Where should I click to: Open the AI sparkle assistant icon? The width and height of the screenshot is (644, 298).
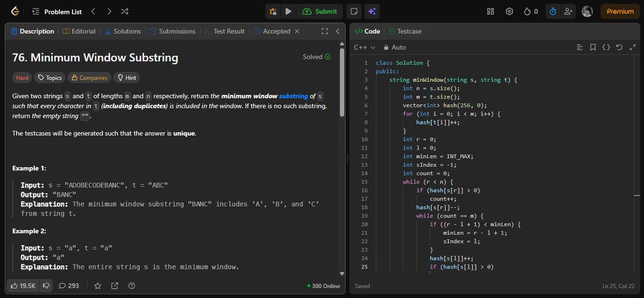point(371,11)
